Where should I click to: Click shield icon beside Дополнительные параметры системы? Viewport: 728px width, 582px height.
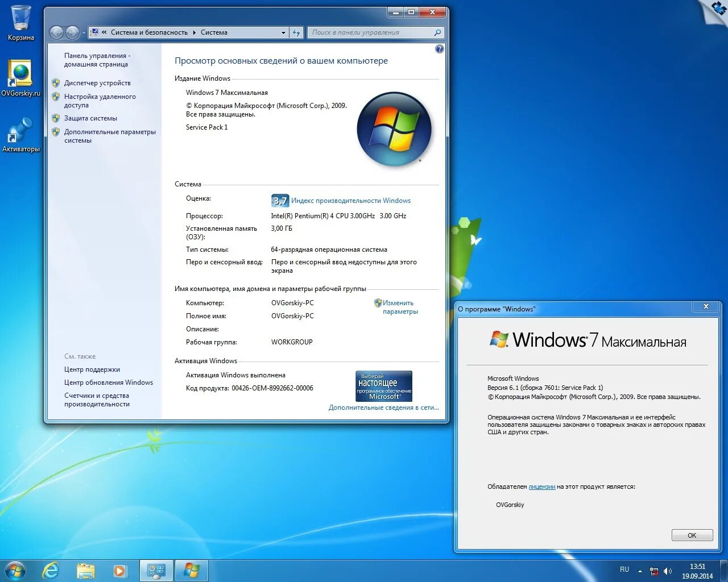click(x=56, y=132)
